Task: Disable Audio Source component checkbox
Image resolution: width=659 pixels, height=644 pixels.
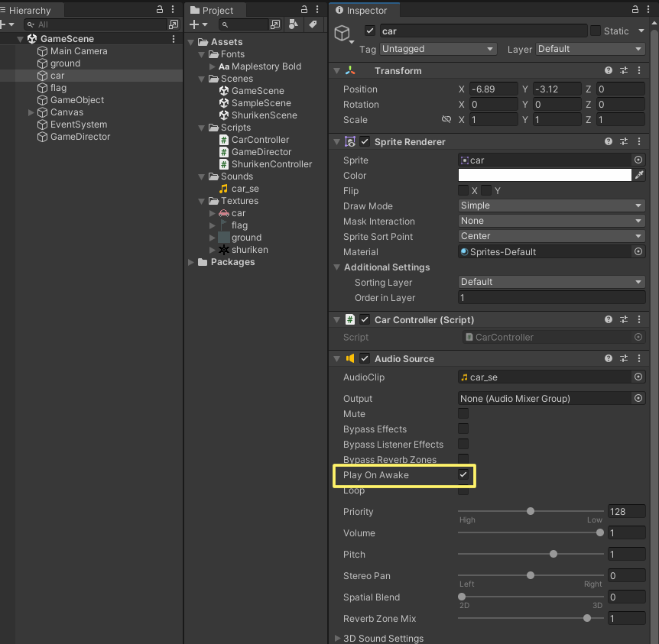Action: 365,358
